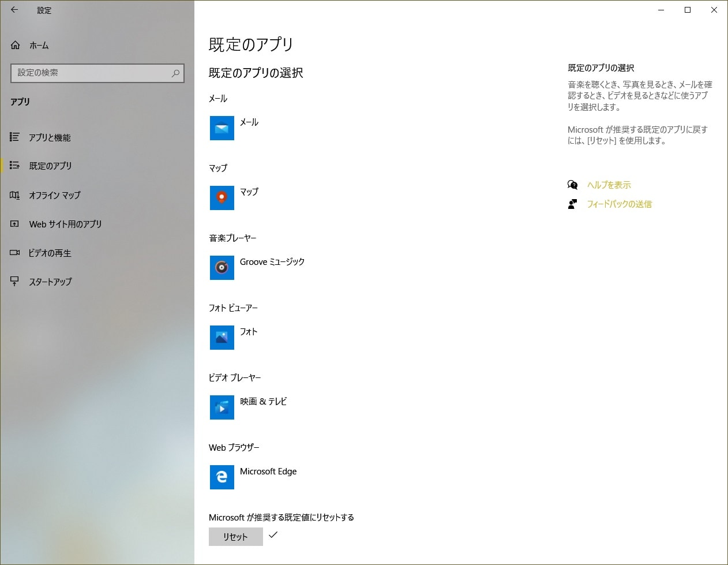The image size is (728, 565).
Task: Click the リセット button
Action: (x=235, y=537)
